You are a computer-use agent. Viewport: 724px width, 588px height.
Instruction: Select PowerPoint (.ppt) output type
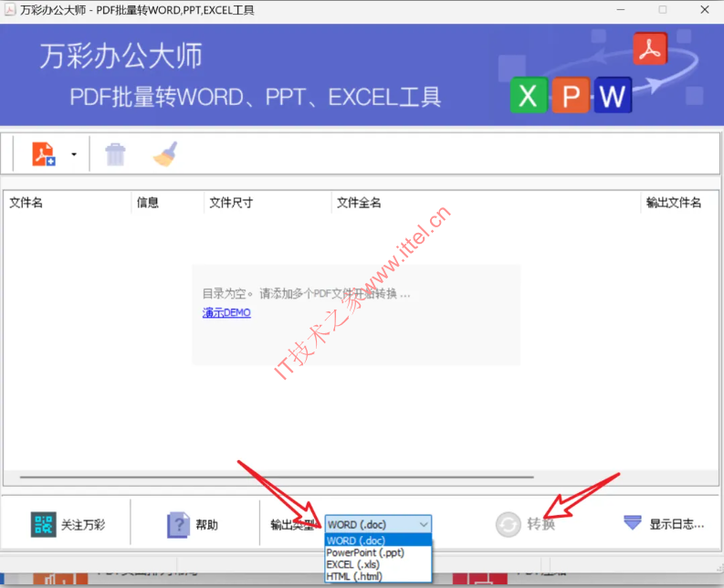pos(378,552)
